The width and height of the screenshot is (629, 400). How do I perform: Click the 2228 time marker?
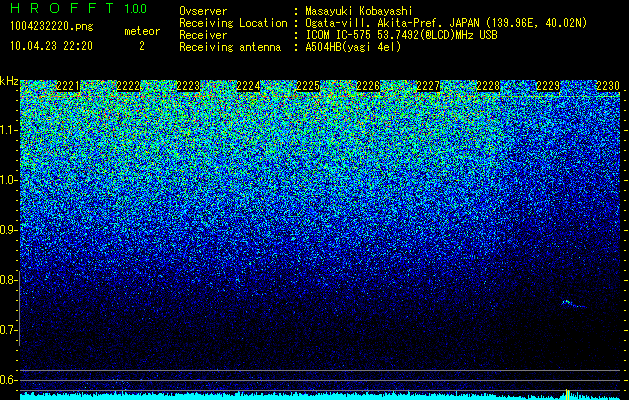tap(489, 86)
